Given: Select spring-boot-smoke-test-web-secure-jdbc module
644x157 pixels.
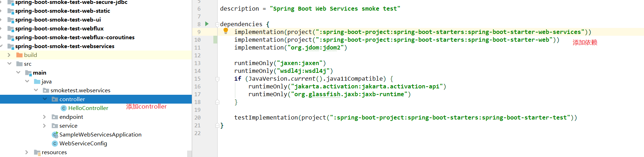Looking at the screenshot, I should pos(71,2).
